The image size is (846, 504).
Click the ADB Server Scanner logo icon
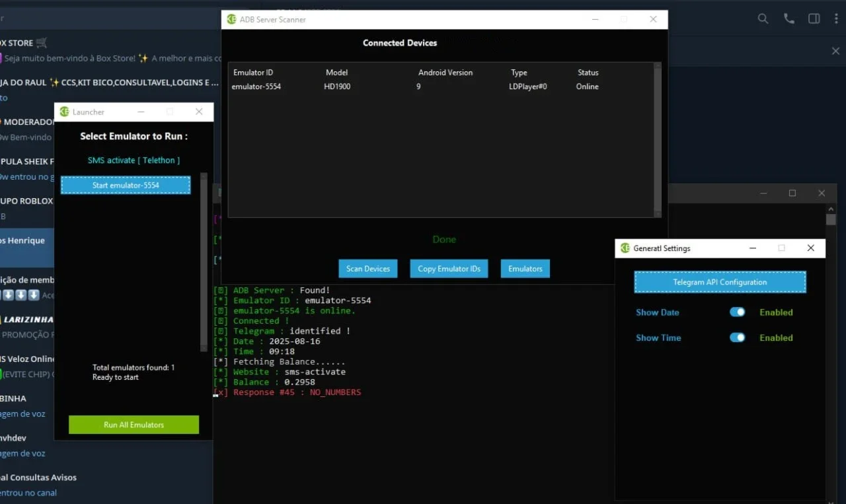coord(231,19)
